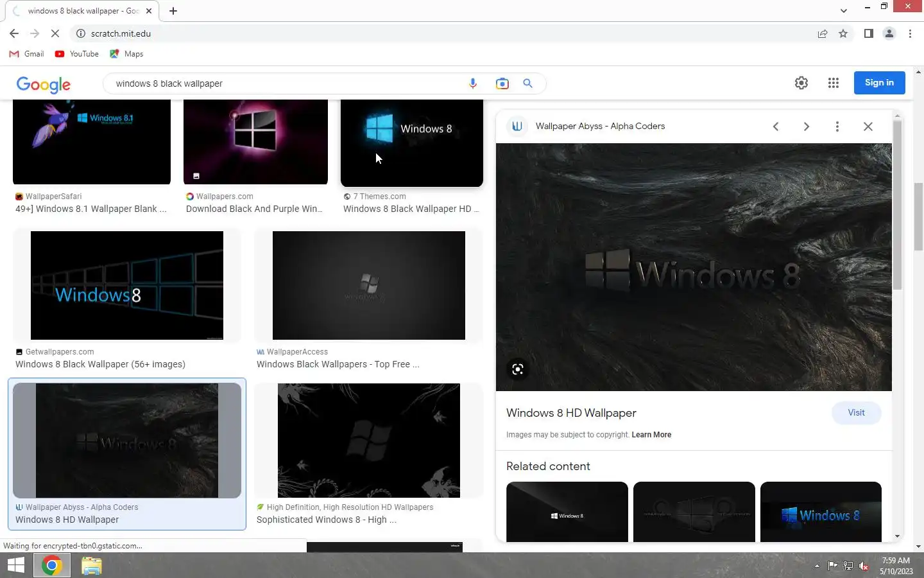Open link Download Black And Purple Win
Image resolution: width=924 pixels, height=578 pixels.
[254, 209]
